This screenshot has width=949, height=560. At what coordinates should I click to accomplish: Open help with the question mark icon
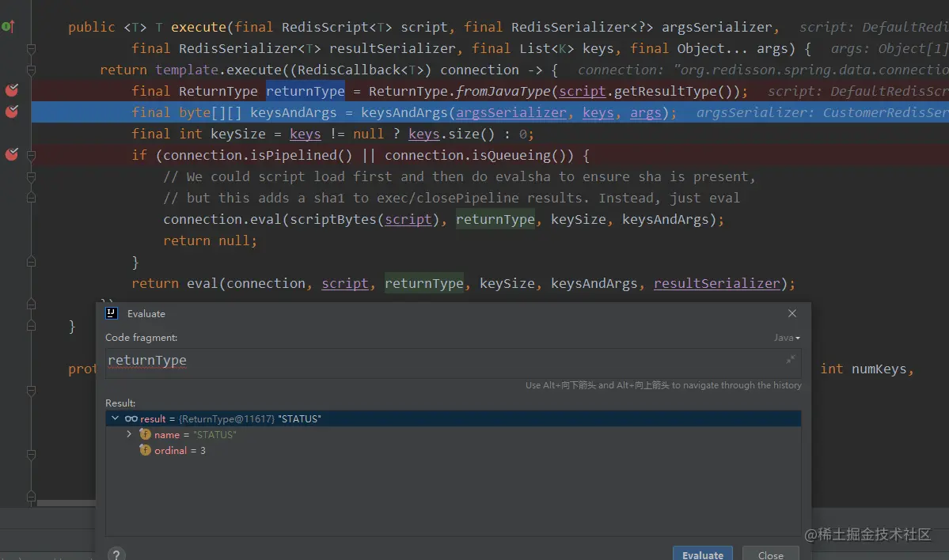116,554
